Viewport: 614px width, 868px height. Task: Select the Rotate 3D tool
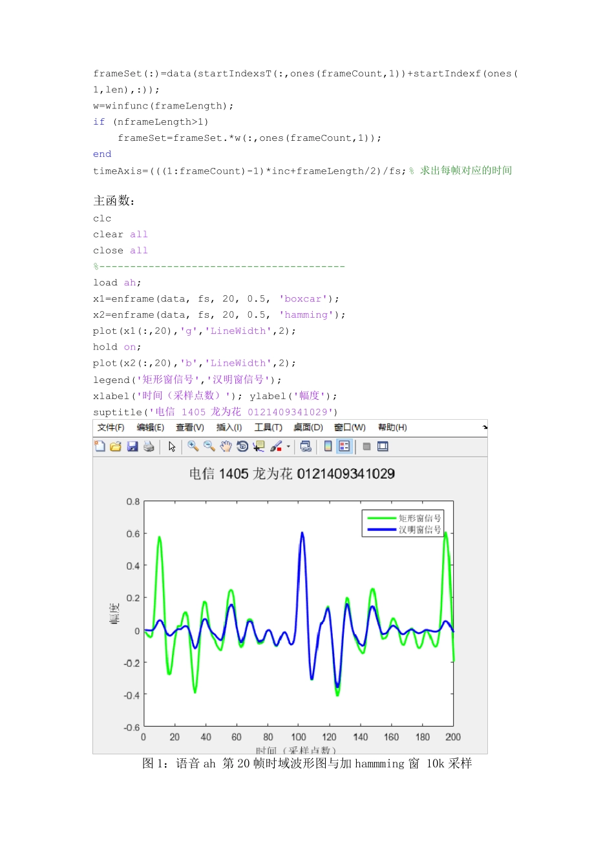point(242,446)
